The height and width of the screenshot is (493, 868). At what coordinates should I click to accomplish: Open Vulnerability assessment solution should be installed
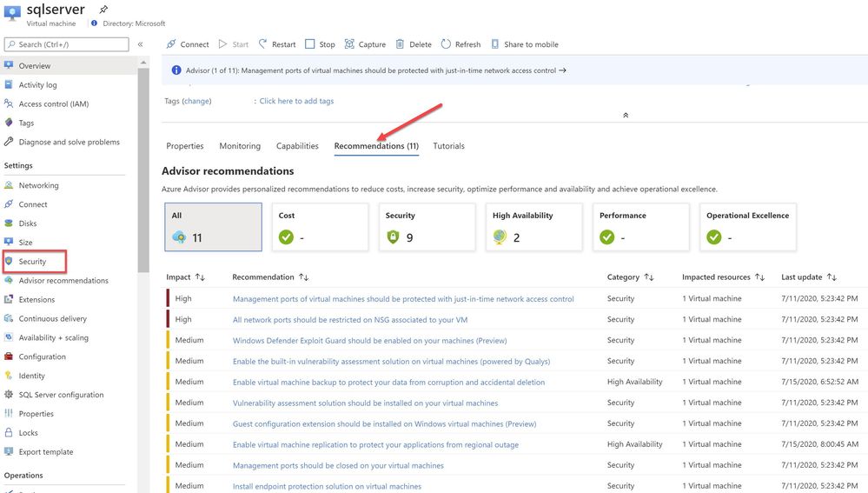(x=365, y=403)
